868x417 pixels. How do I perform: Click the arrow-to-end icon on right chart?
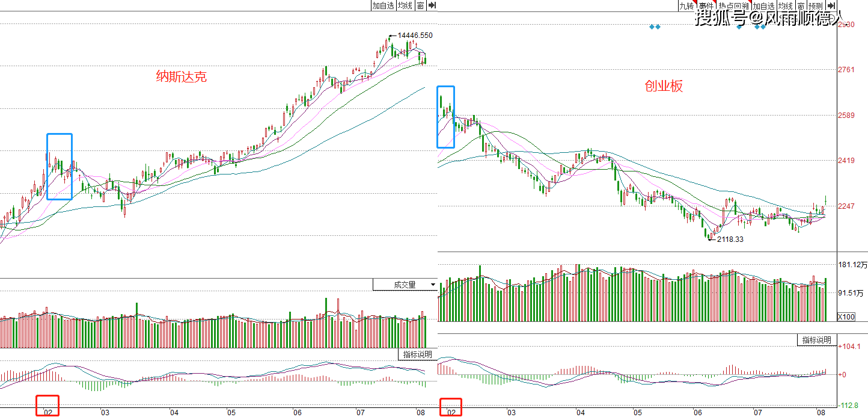pos(831,5)
